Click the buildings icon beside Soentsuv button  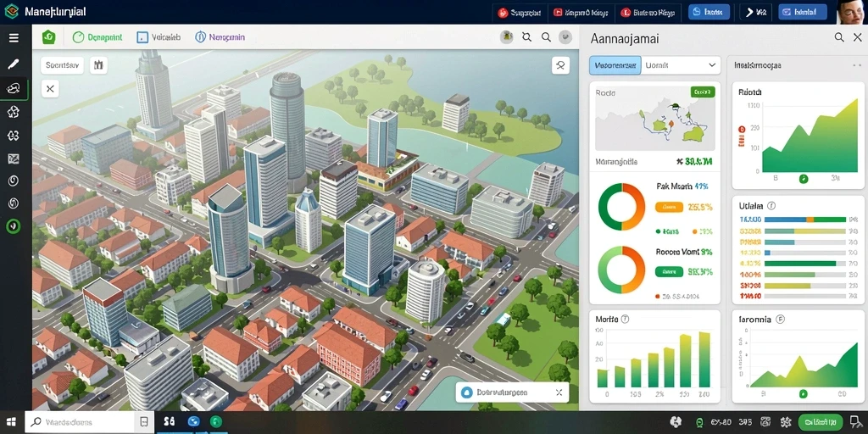pos(98,65)
